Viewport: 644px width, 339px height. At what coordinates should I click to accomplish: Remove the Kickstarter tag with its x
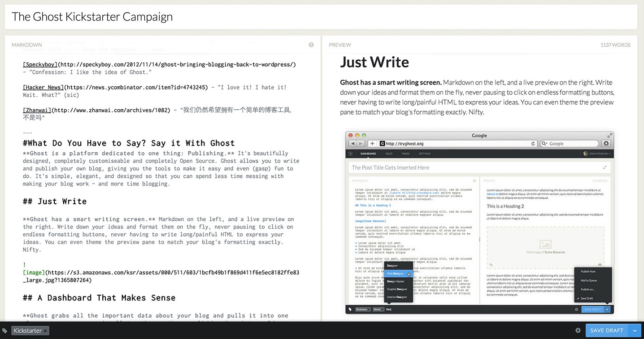46,331
